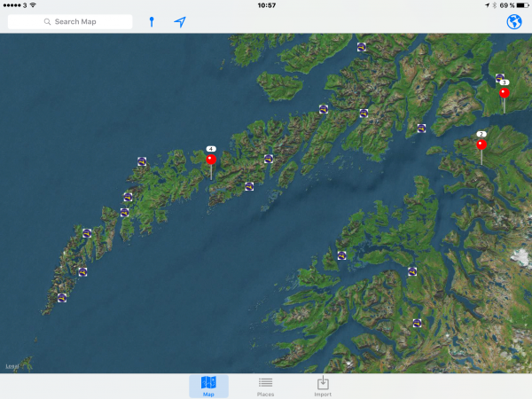This screenshot has height=399, width=532.
Task: Tap the 10:57 clock in the status bar
Action: tap(266, 5)
